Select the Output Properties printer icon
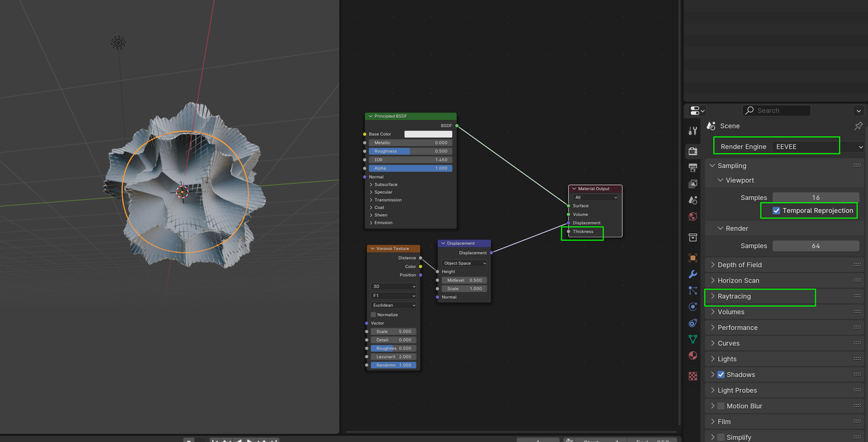This screenshot has height=442, width=868. tap(693, 167)
